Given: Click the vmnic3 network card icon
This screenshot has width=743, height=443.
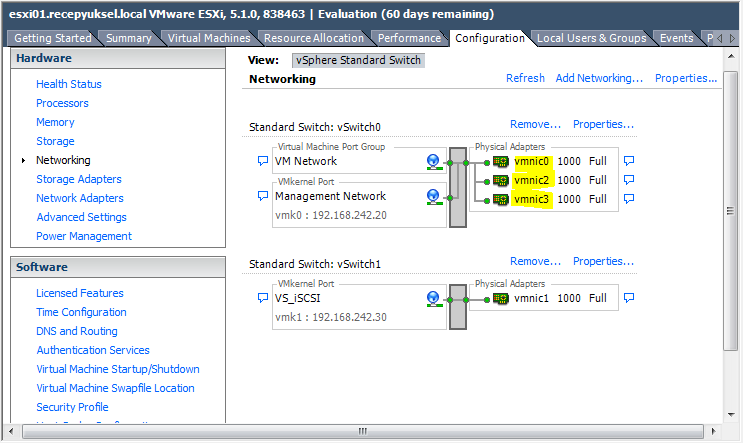Looking at the screenshot, I should [501, 199].
